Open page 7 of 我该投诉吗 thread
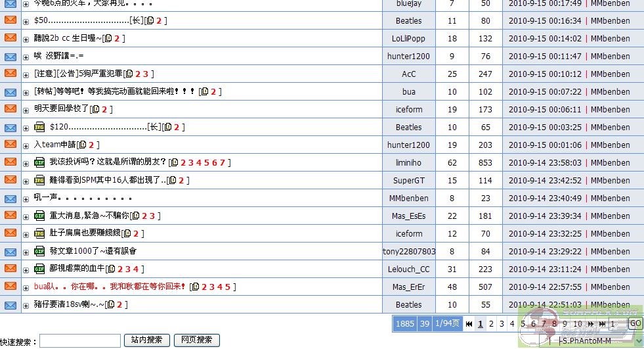The width and height of the screenshot is (644, 349). point(223,162)
